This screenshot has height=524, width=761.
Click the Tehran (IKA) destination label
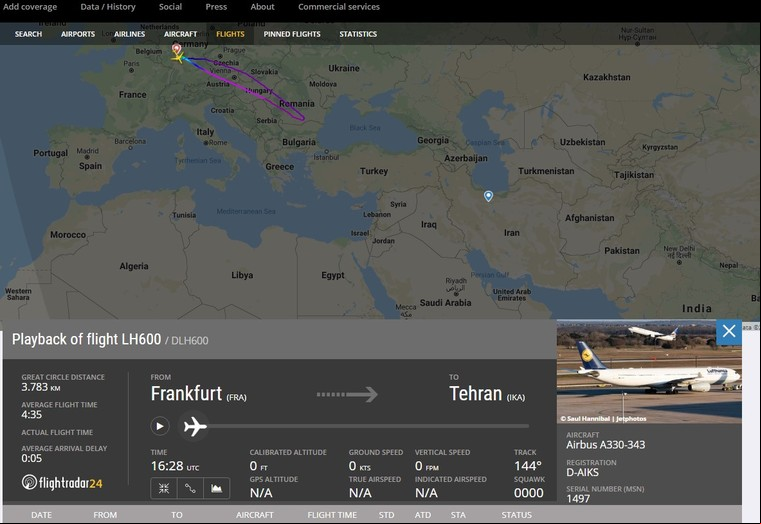tap(487, 393)
